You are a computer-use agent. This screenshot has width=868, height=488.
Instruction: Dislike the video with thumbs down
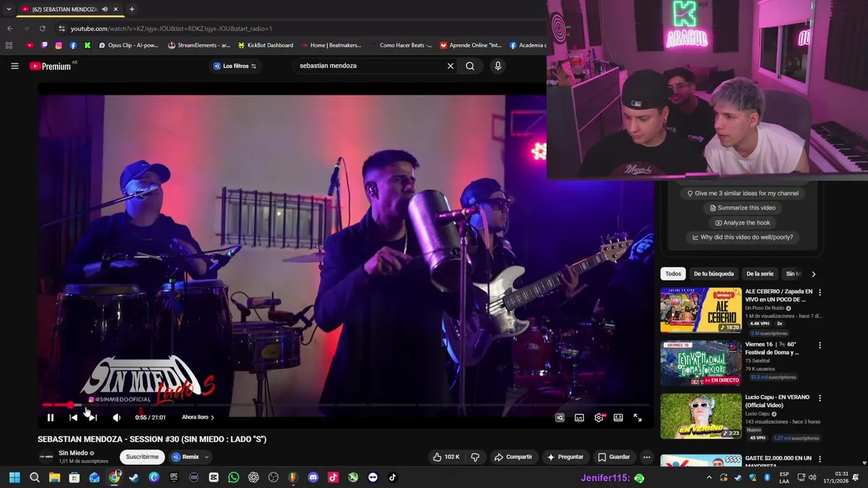point(475,457)
